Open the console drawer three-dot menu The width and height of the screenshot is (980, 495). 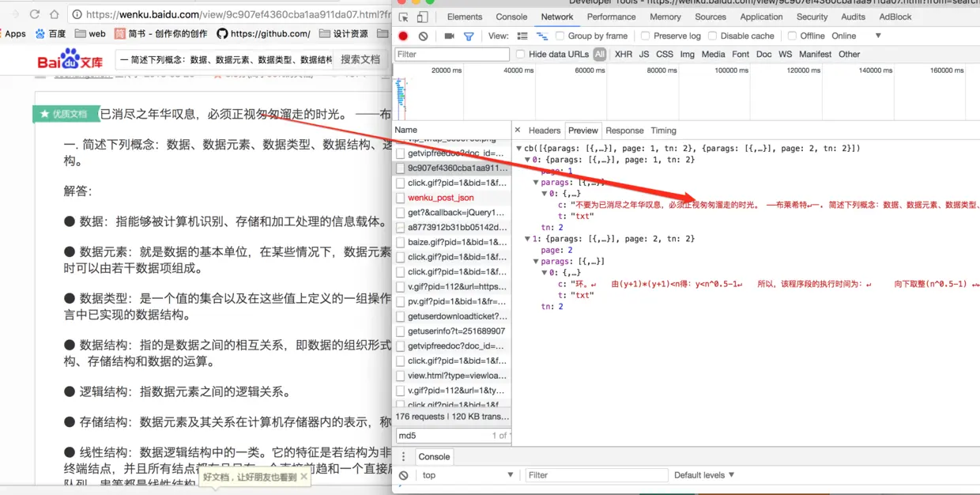(x=403, y=456)
